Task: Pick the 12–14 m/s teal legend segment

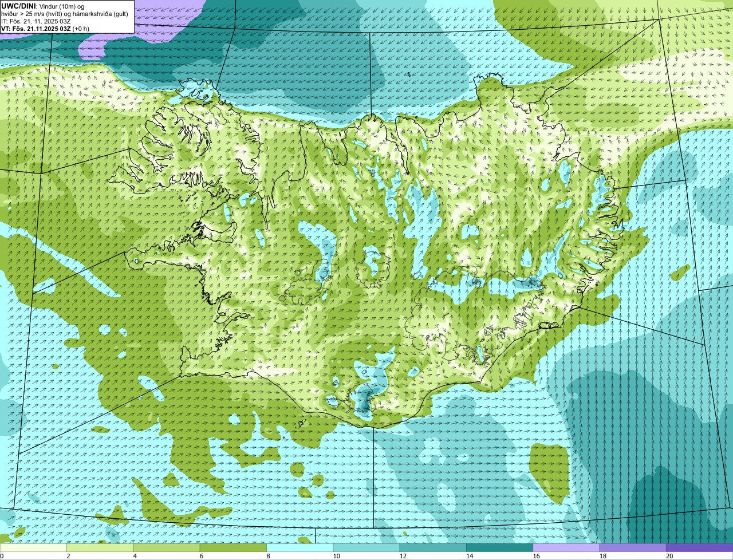Action: [x=433, y=548]
